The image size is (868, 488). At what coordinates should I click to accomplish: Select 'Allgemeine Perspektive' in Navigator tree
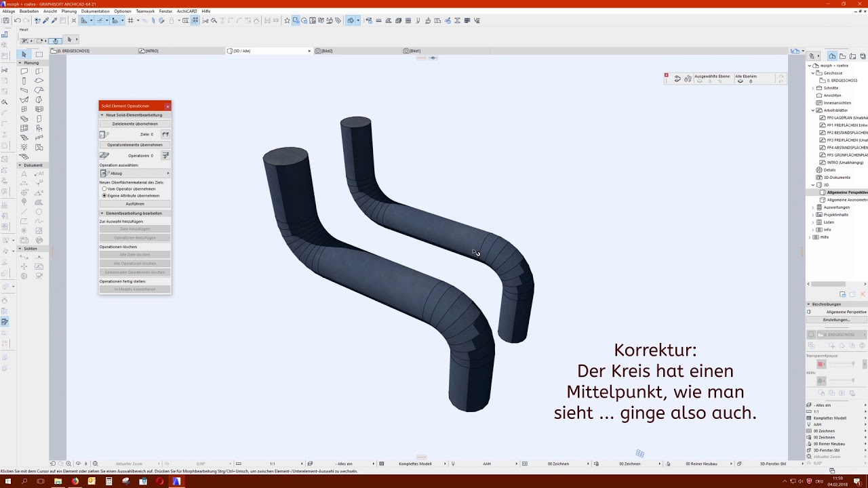[846, 192]
